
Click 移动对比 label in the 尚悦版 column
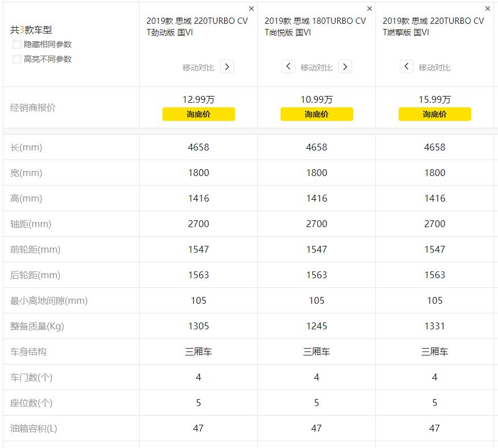pyautogui.click(x=317, y=68)
